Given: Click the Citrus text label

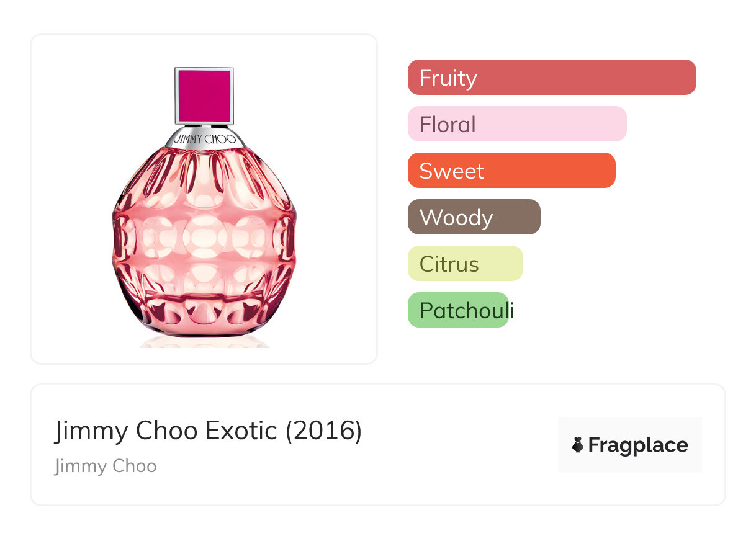Looking at the screenshot, I should 449,264.
